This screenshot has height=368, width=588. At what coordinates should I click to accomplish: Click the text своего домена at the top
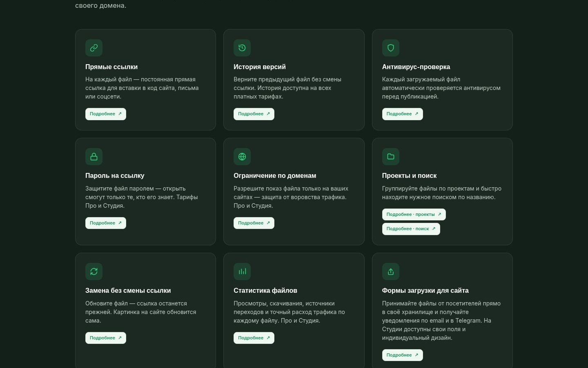pyautogui.click(x=101, y=5)
